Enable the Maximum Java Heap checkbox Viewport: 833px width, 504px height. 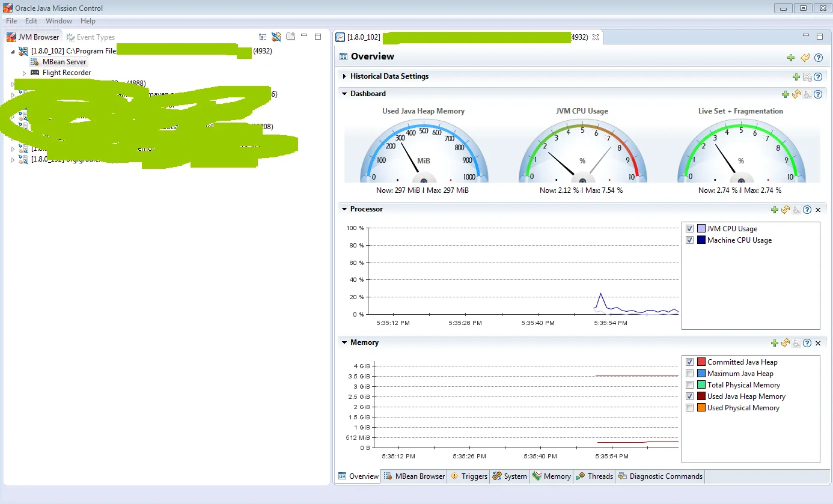coord(690,374)
